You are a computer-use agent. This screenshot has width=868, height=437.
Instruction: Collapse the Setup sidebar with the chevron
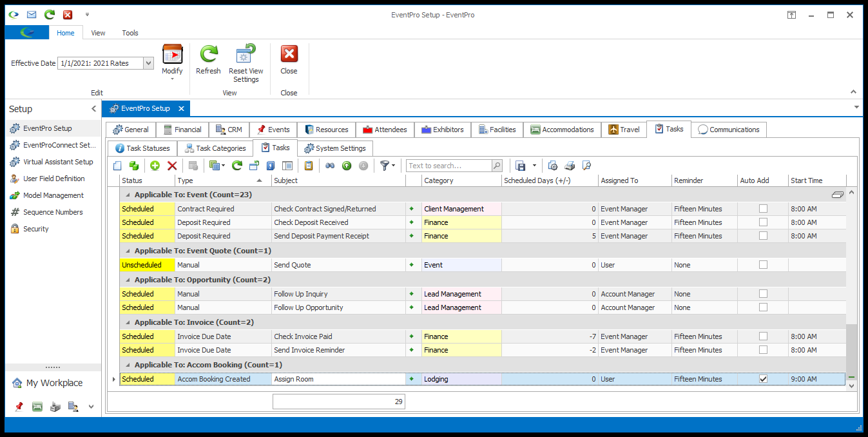click(x=93, y=109)
